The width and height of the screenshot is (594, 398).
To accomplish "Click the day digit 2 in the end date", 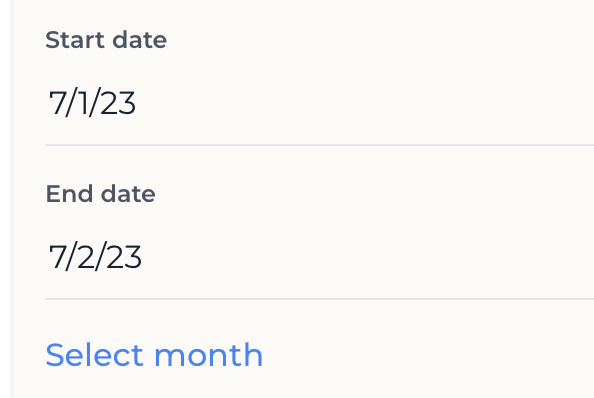I will pos(86,257).
